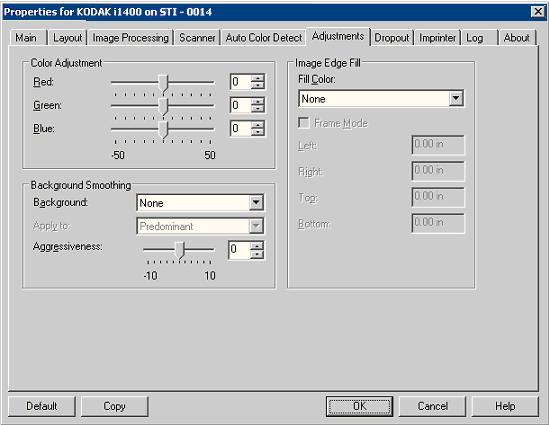Click the Adjustments tab
The image size is (549, 425).
[338, 36]
